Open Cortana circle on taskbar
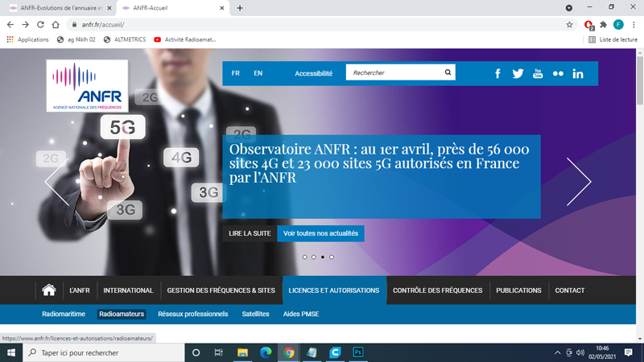The width and height of the screenshot is (644, 362). click(x=196, y=352)
